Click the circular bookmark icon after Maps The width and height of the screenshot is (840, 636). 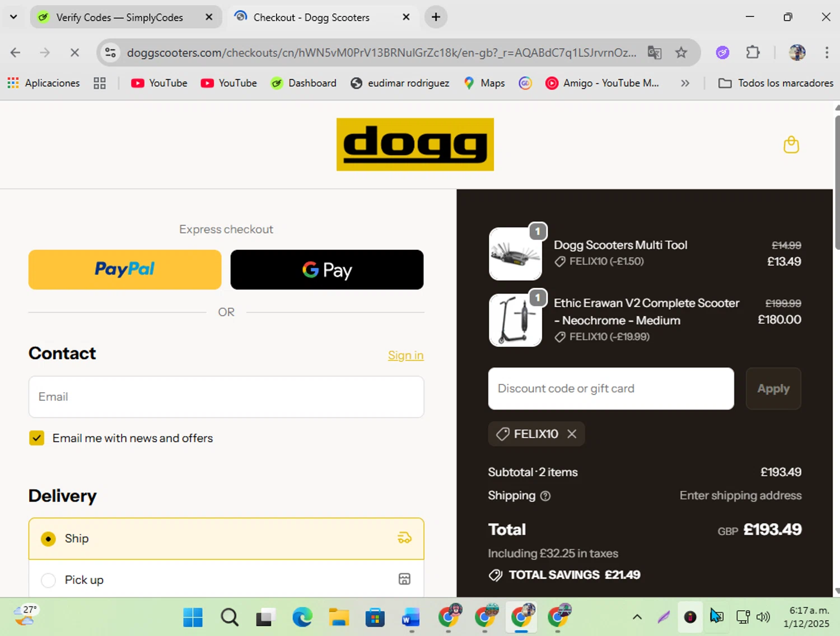(525, 83)
